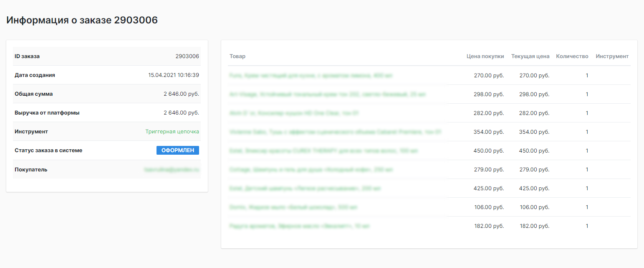Click the Текущая цена column header
The image size is (644, 268).
pos(530,56)
